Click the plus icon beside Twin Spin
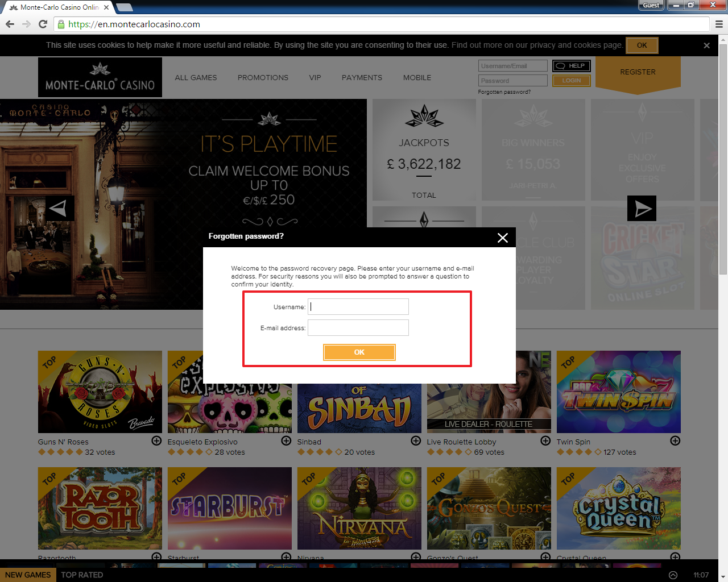 pos(675,441)
